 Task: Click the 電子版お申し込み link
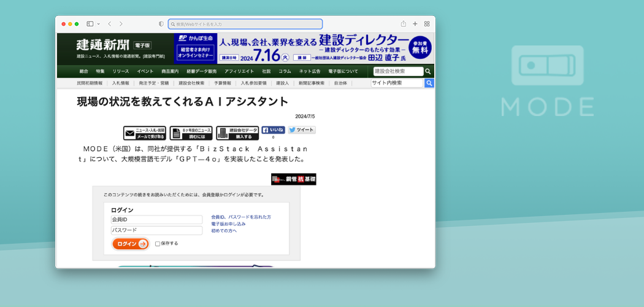[x=228, y=224]
